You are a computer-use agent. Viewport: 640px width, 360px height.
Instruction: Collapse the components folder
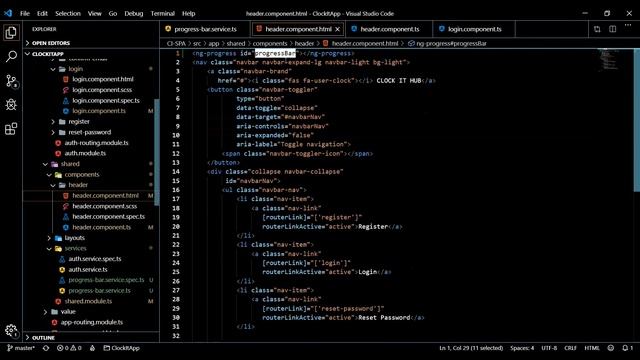tap(82, 174)
